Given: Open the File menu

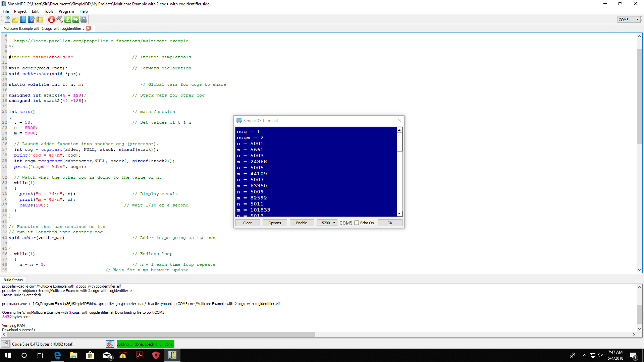Looking at the screenshot, I should pyautogui.click(x=6, y=11).
